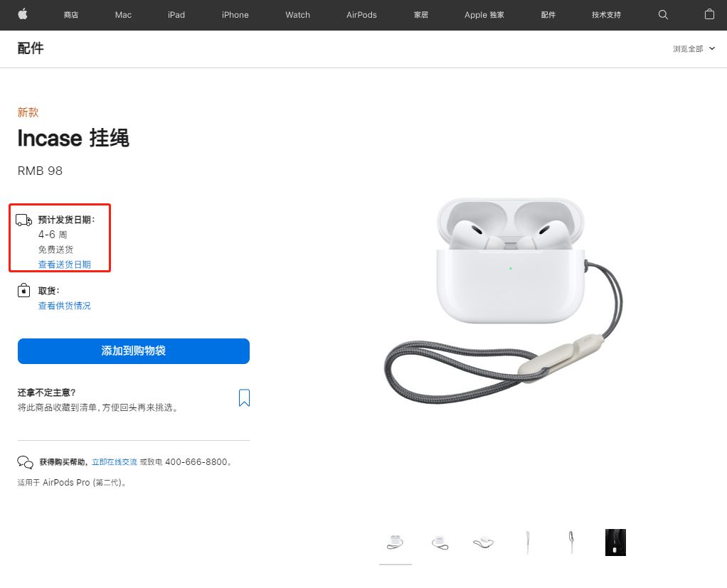Select the third lanyard thumbnail
The width and height of the screenshot is (727, 588).
pos(484,542)
